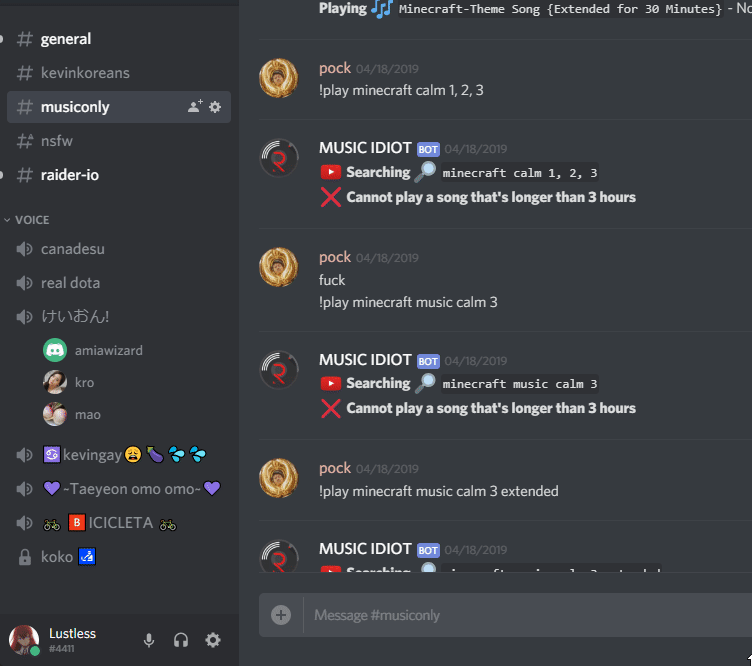Join the BICICLETA voice channel
The width and height of the screenshot is (752, 666).
click(118, 523)
